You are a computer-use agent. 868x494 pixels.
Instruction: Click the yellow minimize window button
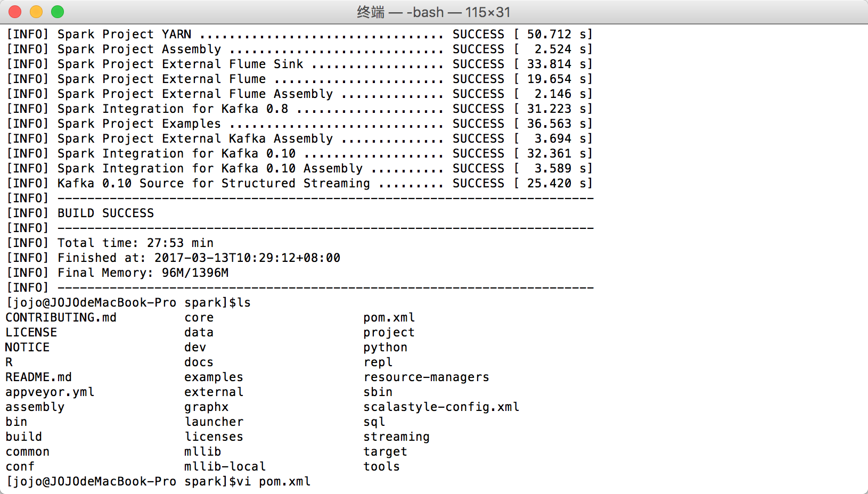[36, 12]
